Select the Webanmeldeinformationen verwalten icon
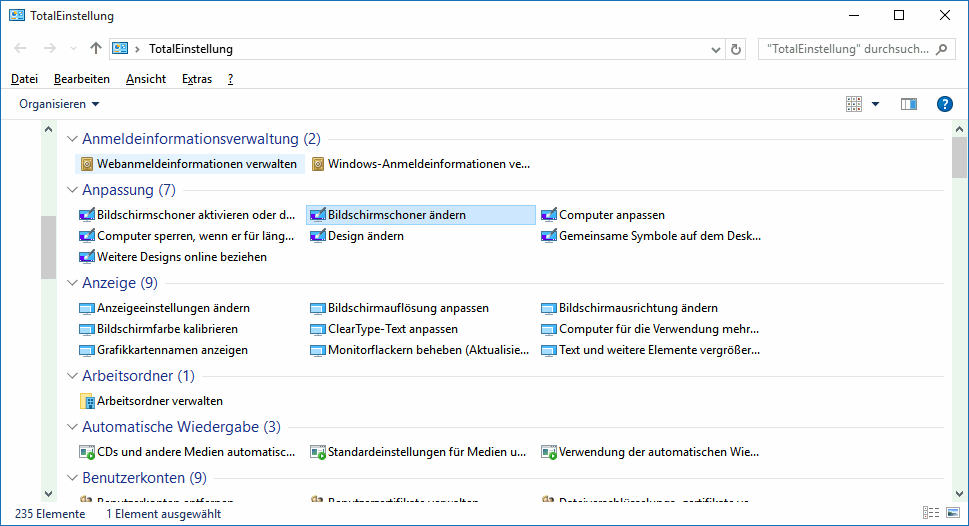The width and height of the screenshot is (969, 526). click(x=86, y=164)
